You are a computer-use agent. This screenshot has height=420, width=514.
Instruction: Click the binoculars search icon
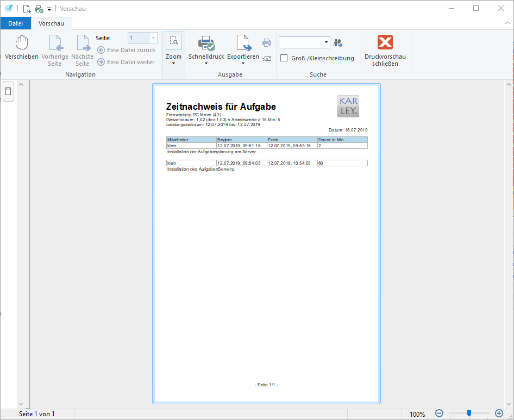(338, 42)
